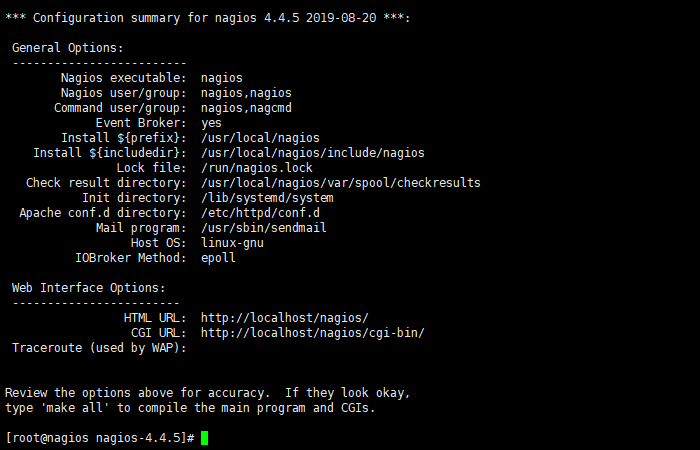Click the 'Web Interface Options:' heading
This screenshot has width=700, height=450.
point(89,288)
